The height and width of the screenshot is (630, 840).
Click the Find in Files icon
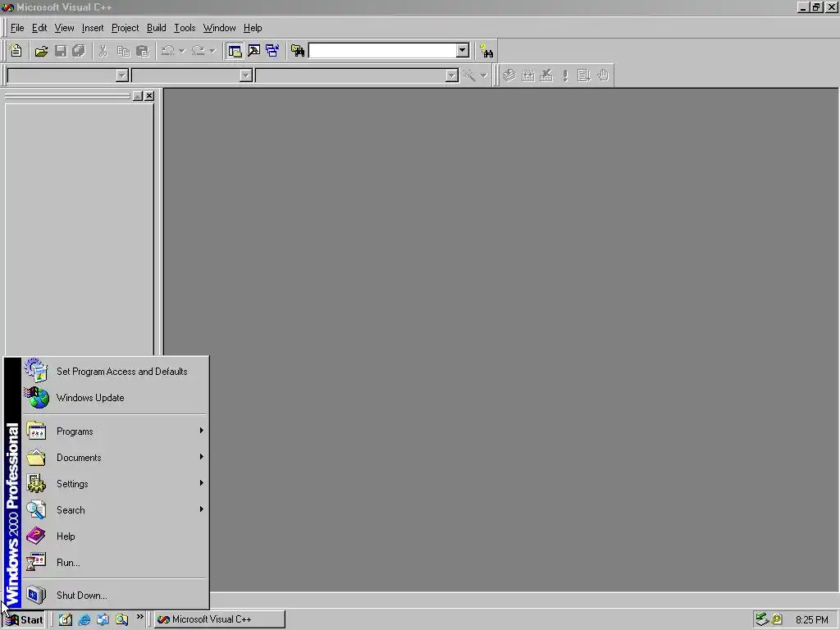click(298, 51)
